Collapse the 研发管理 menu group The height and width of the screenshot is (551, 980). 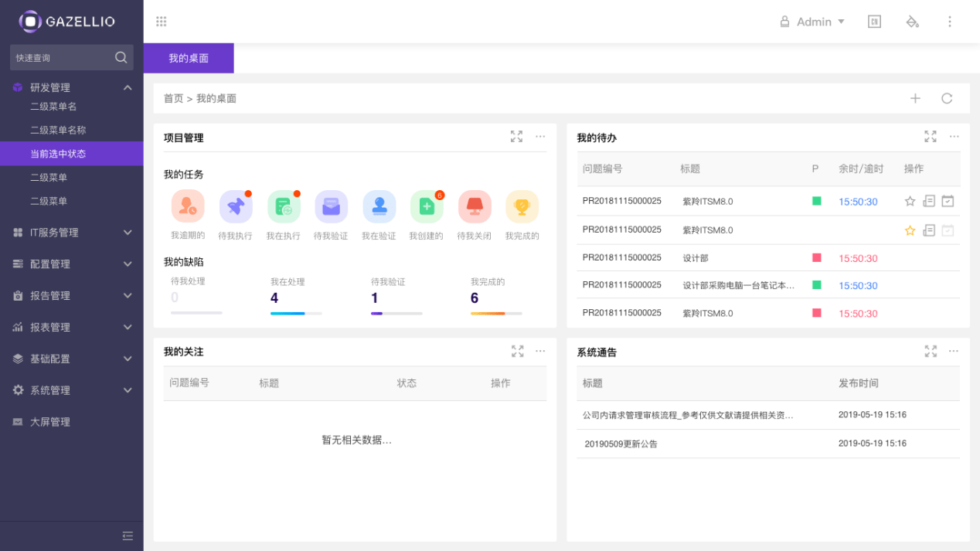coord(128,87)
